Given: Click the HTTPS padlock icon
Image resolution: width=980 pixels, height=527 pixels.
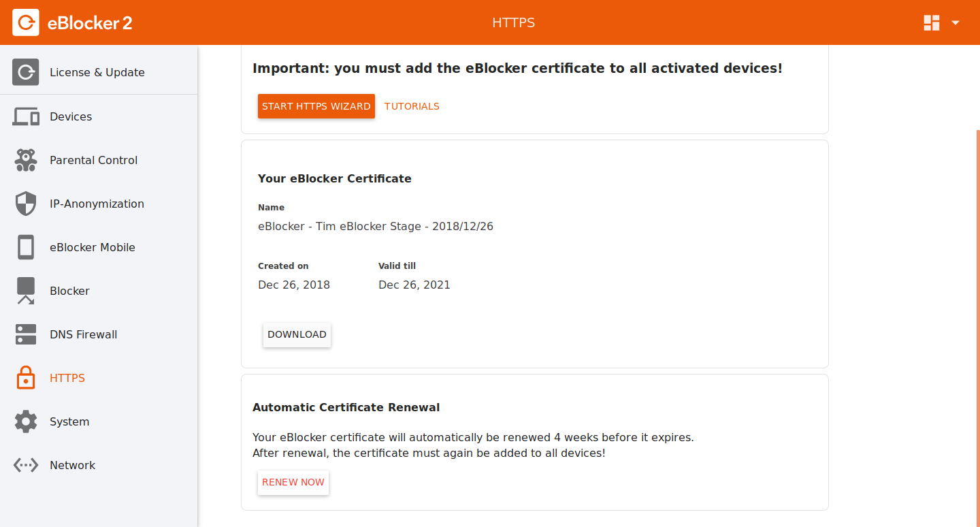Looking at the screenshot, I should [x=26, y=378].
